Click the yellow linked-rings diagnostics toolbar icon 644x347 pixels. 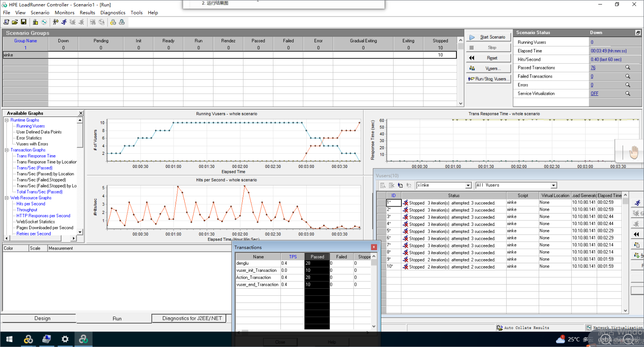(113, 22)
